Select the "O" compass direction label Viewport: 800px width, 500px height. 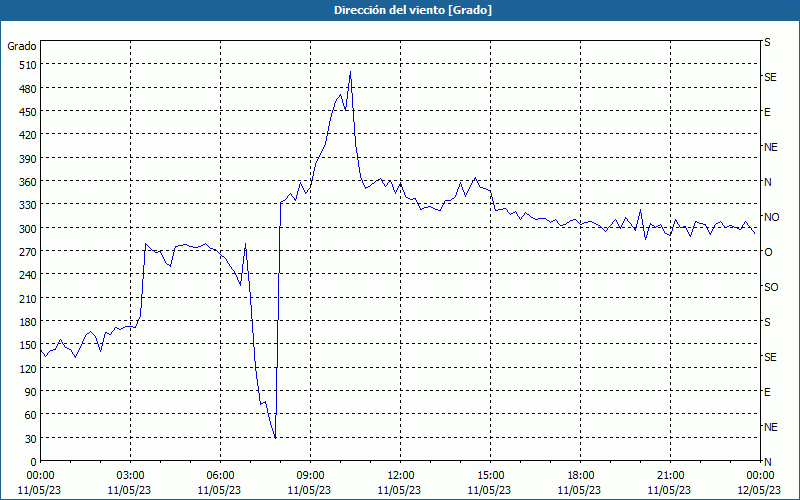(x=768, y=252)
